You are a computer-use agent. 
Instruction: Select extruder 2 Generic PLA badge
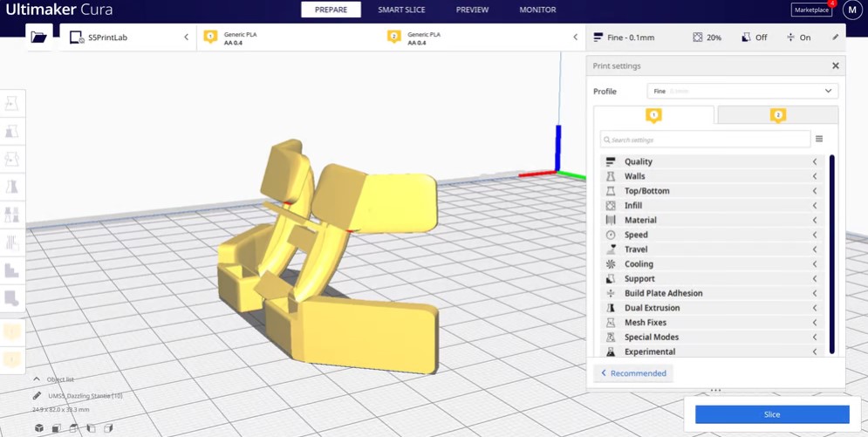[x=393, y=37]
